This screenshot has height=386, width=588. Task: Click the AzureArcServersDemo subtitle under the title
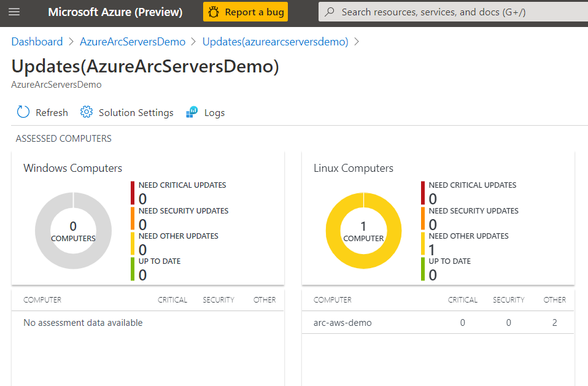click(x=56, y=85)
